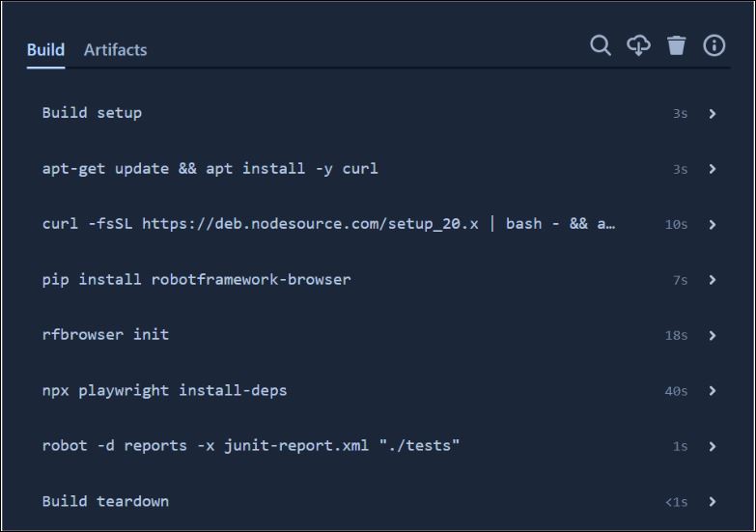Click the Build teardown step label
Viewport: 756px width, 532px height.
coord(105,502)
